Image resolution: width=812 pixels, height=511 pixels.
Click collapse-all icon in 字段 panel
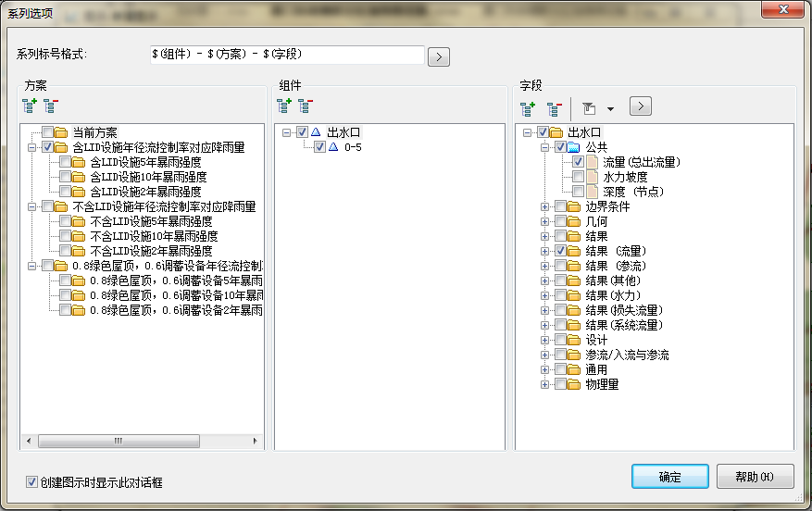[555, 108]
